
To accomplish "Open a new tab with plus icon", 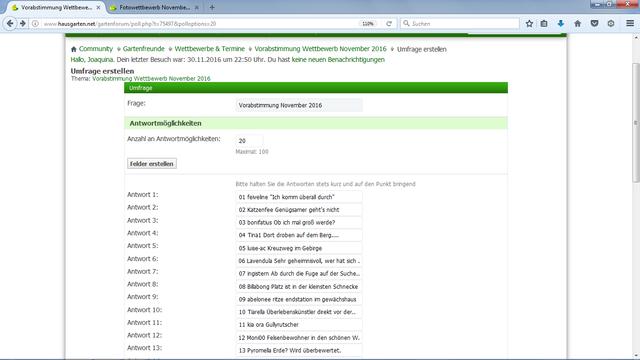I will (212, 7).
